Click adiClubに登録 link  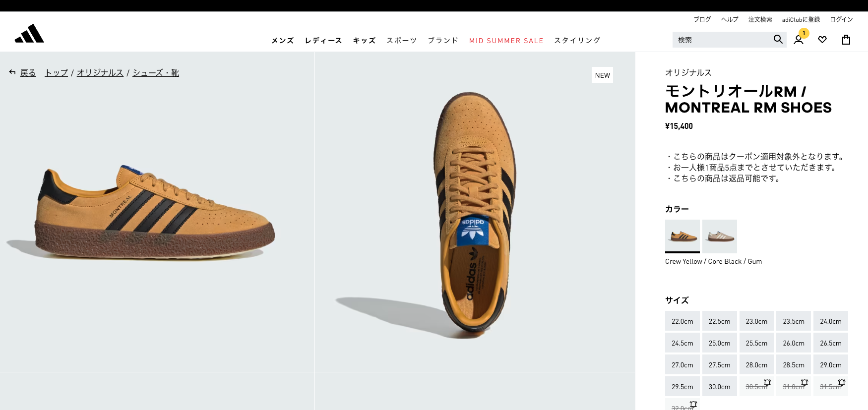pos(801,19)
